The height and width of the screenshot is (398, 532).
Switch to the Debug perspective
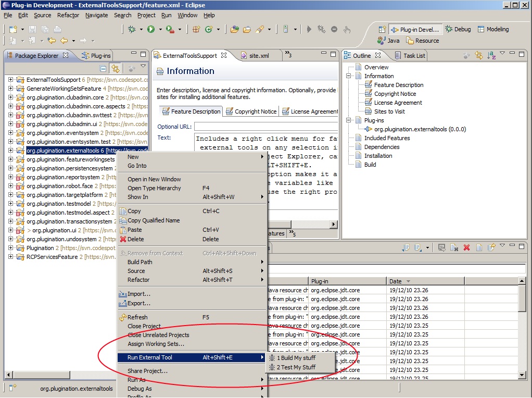pyautogui.click(x=458, y=29)
